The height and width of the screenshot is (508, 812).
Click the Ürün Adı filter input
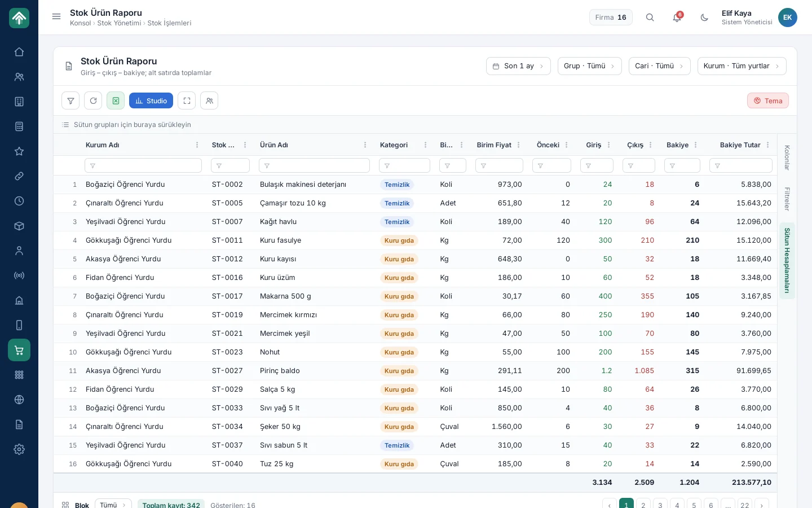(314, 165)
